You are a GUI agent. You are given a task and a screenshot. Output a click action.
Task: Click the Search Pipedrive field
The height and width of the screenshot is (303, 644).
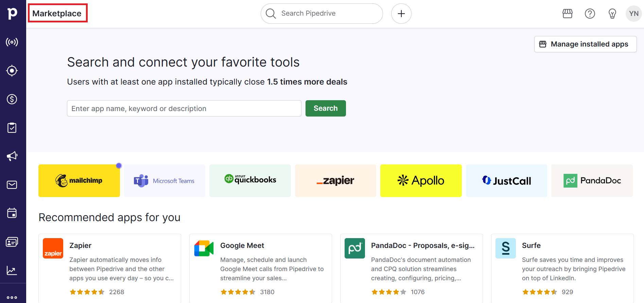tap(322, 14)
